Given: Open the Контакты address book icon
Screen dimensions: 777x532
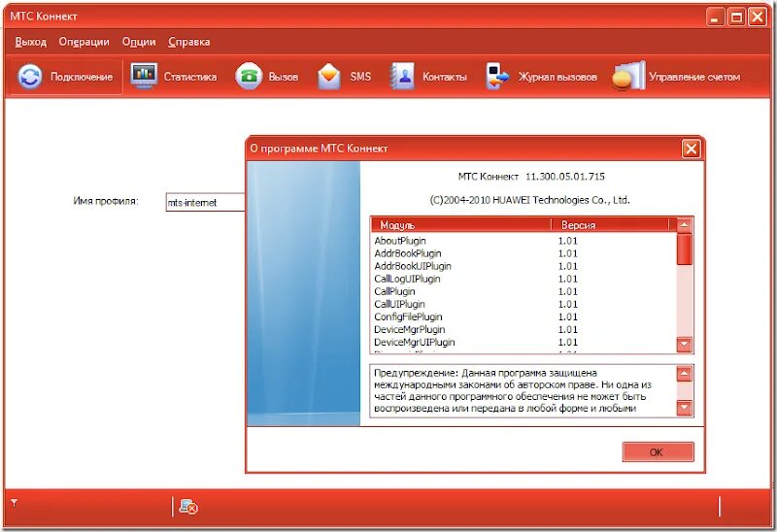Looking at the screenshot, I should (x=402, y=77).
